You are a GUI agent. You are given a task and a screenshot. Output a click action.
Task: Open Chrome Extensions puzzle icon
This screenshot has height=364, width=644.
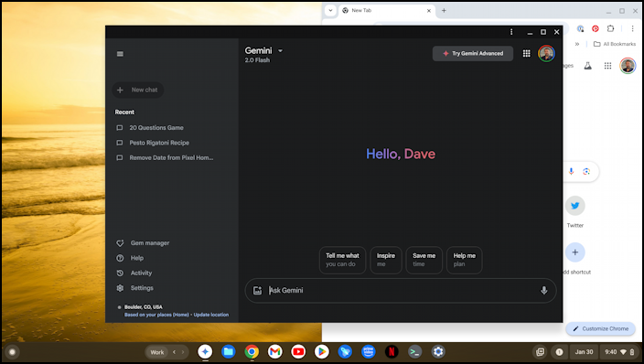pyautogui.click(x=610, y=28)
